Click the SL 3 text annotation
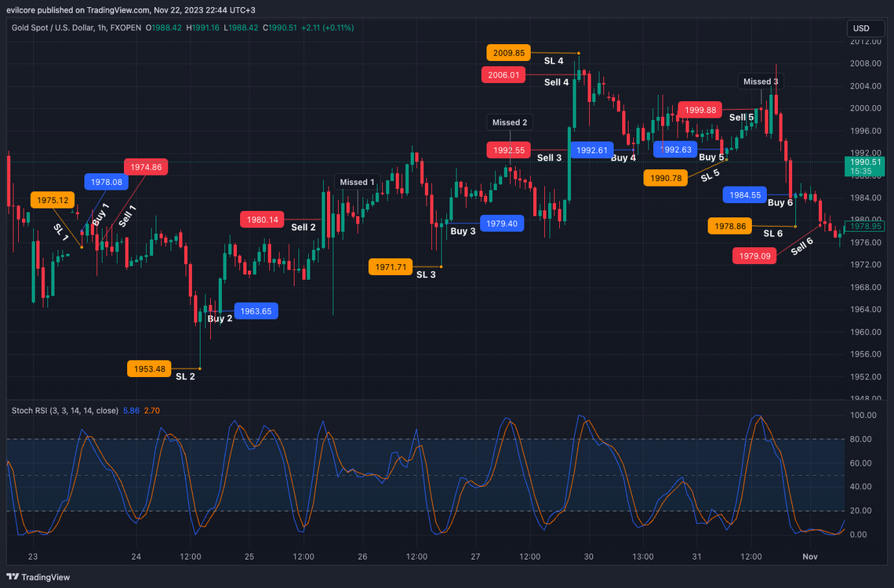Viewport: 894px width, 588px height. pos(426,274)
